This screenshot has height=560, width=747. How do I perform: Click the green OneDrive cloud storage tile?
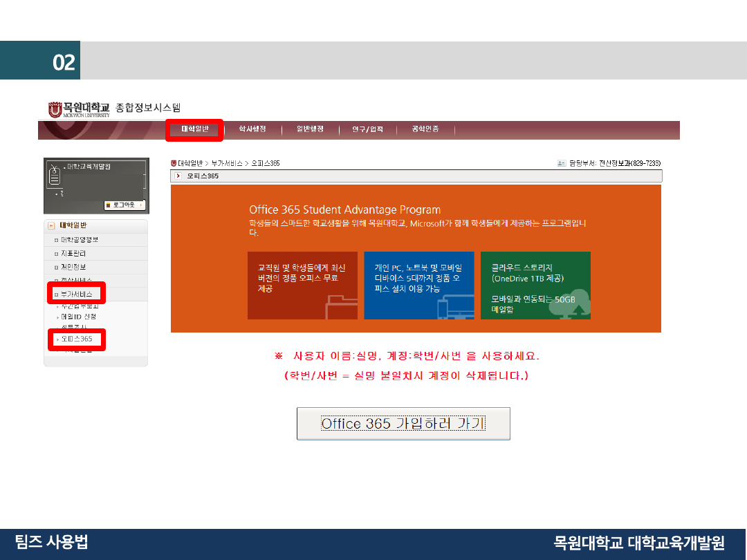coord(535,286)
